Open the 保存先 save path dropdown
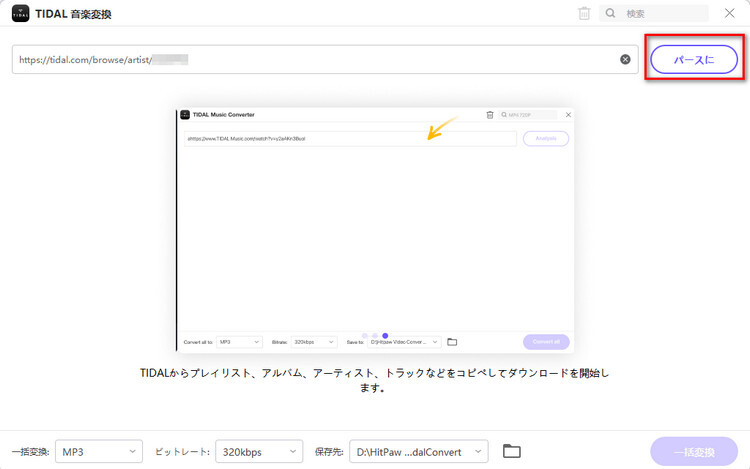Image resolution: width=750 pixels, height=469 pixels. point(419,452)
